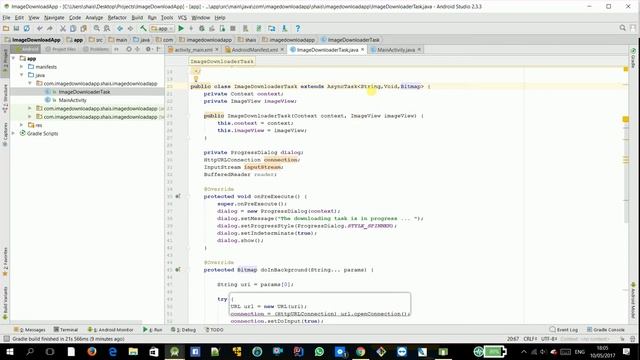Screen dimensions: 640x360
Task: Click the ImageDownloadApp breadcrumb
Action: tap(33, 40)
